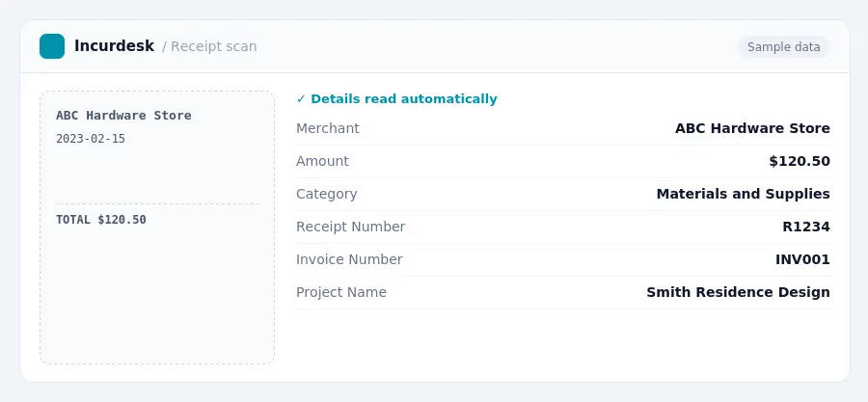Click TOTAL $120.50 on the receipt preview
Image resolution: width=868 pixels, height=402 pixels.
pyautogui.click(x=101, y=220)
